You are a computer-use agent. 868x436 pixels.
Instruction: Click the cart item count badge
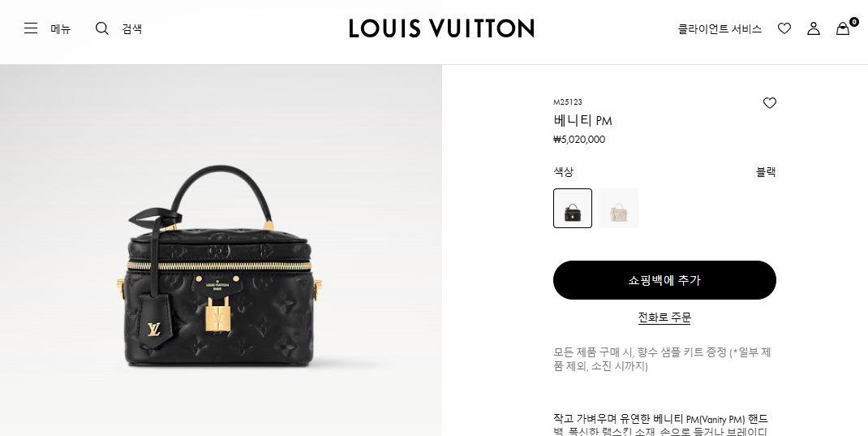854,22
